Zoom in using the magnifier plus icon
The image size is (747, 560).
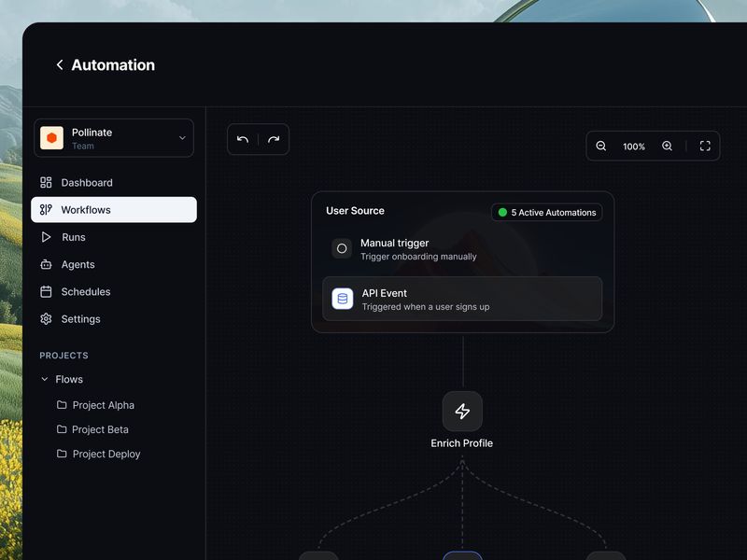(667, 147)
